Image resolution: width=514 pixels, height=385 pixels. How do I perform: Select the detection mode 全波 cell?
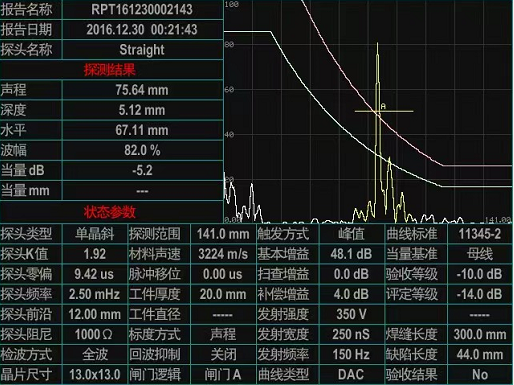pos(95,354)
